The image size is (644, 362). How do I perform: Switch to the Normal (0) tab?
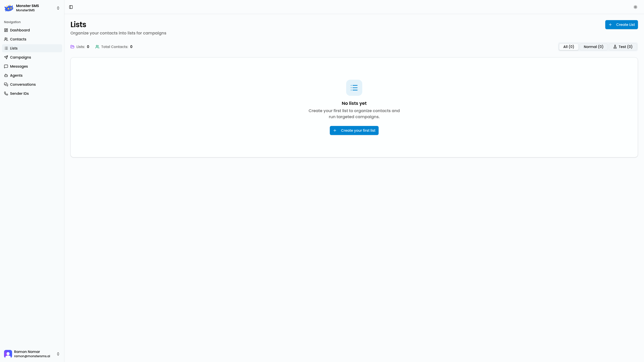pyautogui.click(x=593, y=47)
